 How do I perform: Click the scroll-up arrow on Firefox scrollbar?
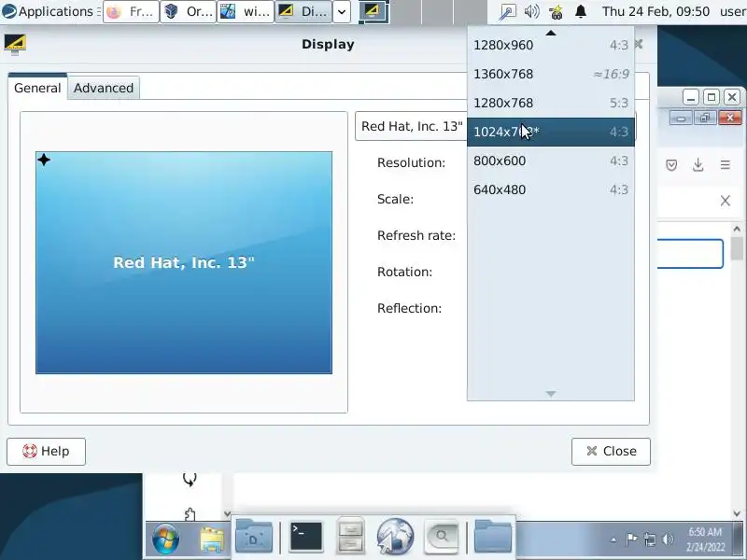click(x=737, y=229)
